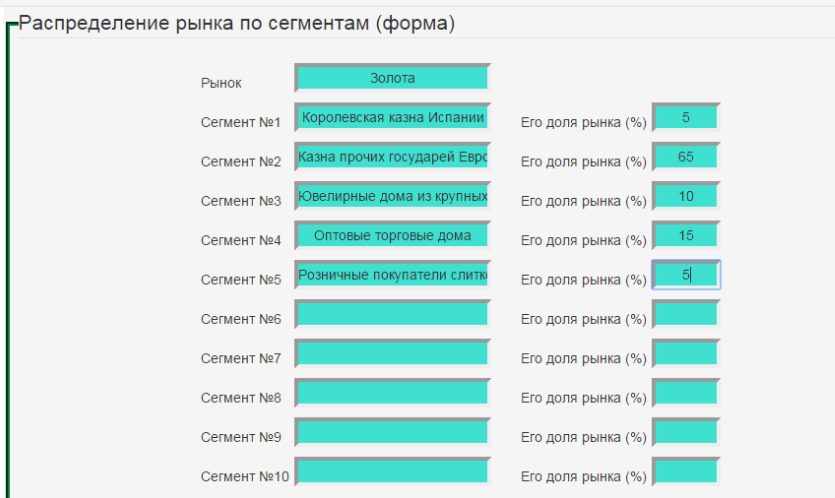The height and width of the screenshot is (498, 835).
Task: Focus the Сегмент №3 name field
Action: (392, 196)
